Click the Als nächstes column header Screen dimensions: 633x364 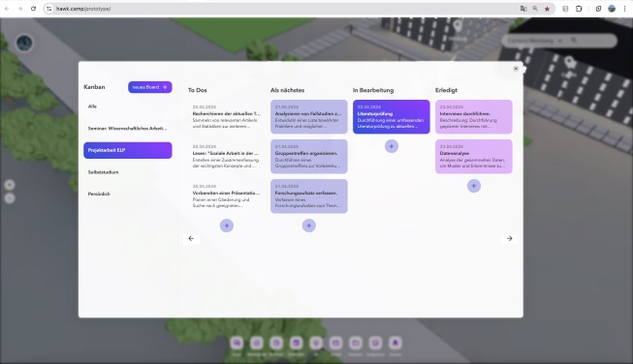pos(288,90)
